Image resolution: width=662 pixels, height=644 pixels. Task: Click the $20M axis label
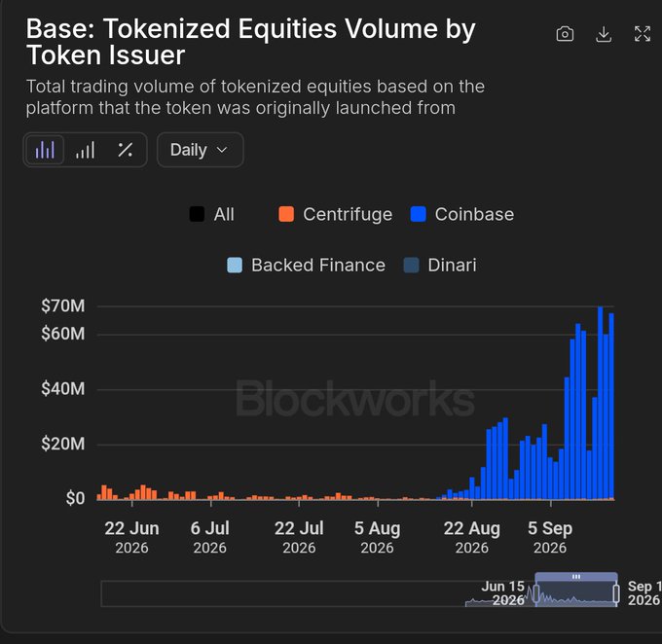pos(63,444)
